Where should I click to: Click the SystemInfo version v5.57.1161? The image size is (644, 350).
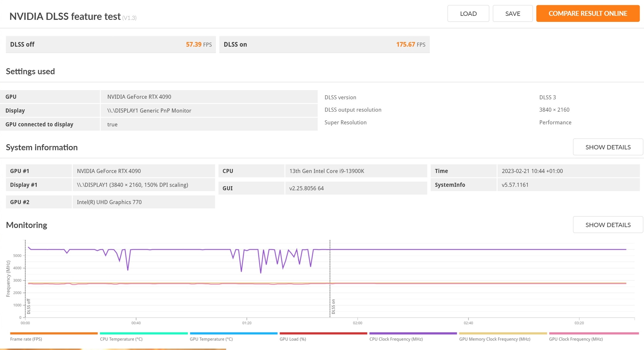click(x=515, y=185)
